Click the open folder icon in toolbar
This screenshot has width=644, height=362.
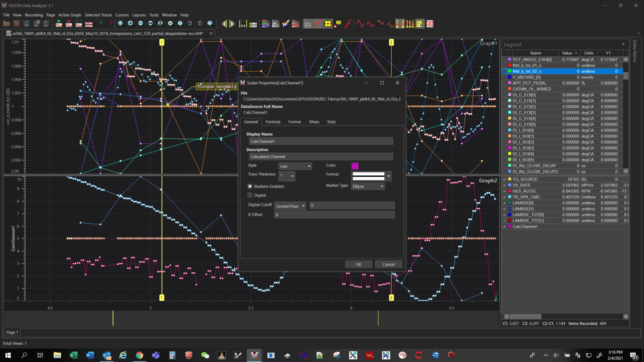(7, 24)
